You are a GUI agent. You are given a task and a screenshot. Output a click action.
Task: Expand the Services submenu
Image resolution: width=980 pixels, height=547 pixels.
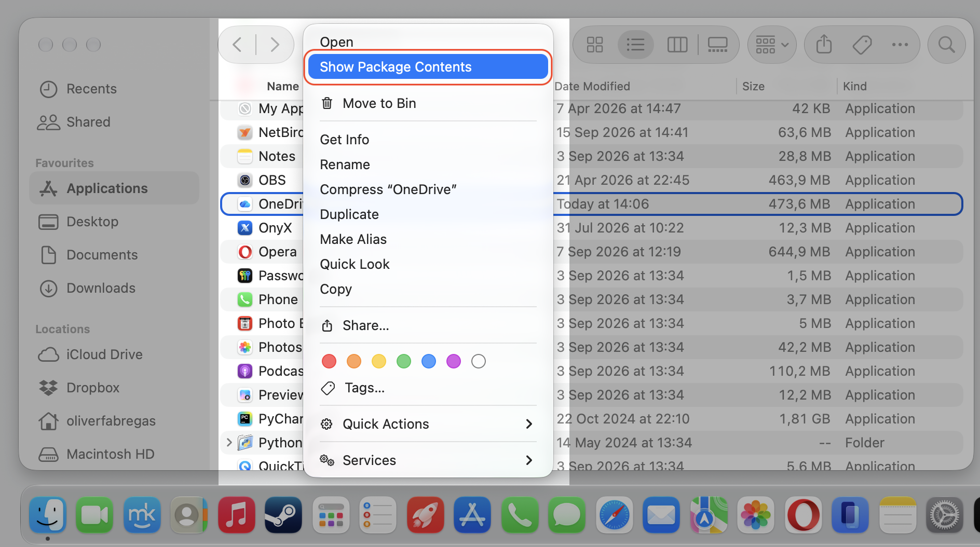tap(428, 460)
